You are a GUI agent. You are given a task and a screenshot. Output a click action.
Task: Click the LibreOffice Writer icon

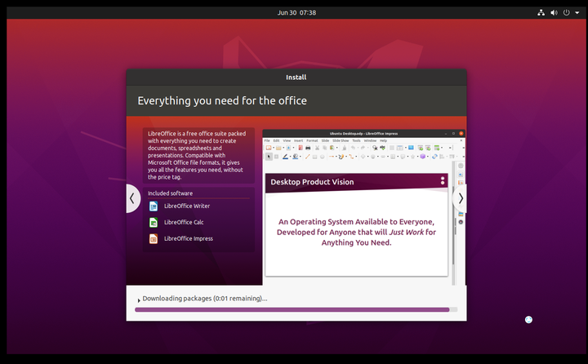coord(154,206)
